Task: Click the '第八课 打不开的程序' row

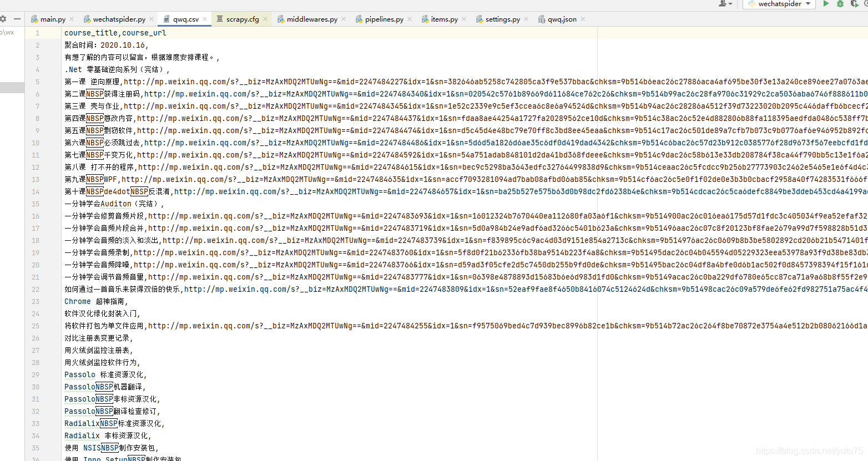Action: point(465,167)
